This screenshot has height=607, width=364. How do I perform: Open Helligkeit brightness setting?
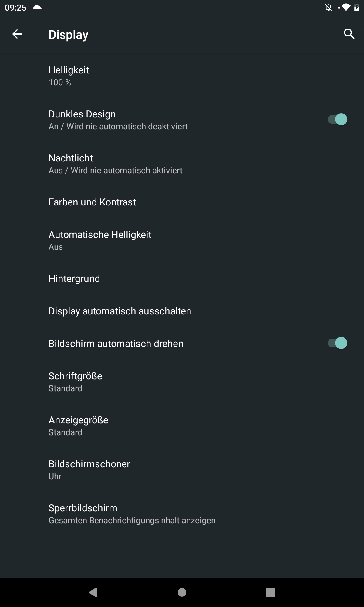(x=182, y=76)
